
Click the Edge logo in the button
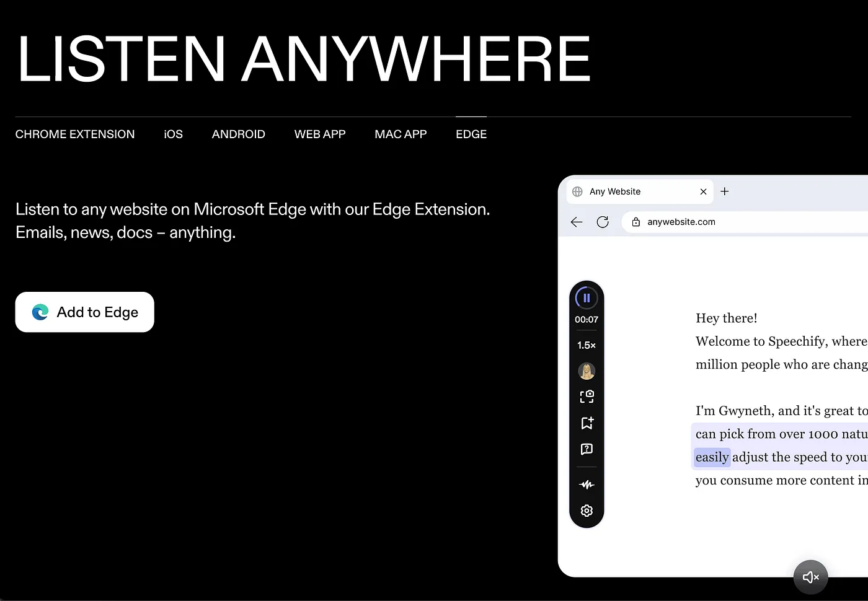40,312
